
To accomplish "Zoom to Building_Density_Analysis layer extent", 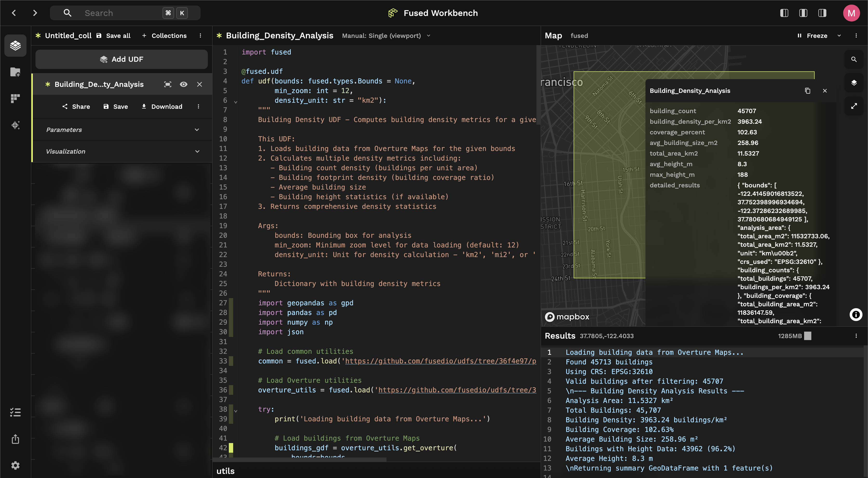I will (x=168, y=84).
